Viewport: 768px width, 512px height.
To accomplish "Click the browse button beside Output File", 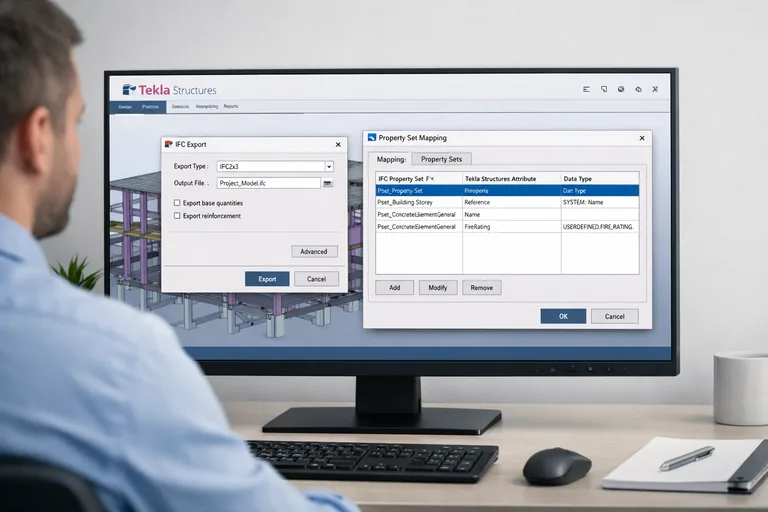I will pos(328,183).
